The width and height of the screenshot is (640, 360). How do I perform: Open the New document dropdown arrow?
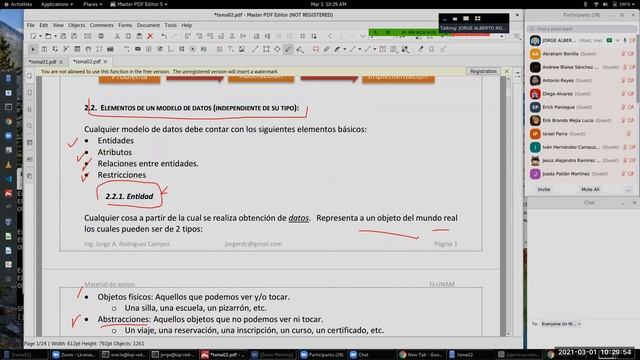pos(40,36)
